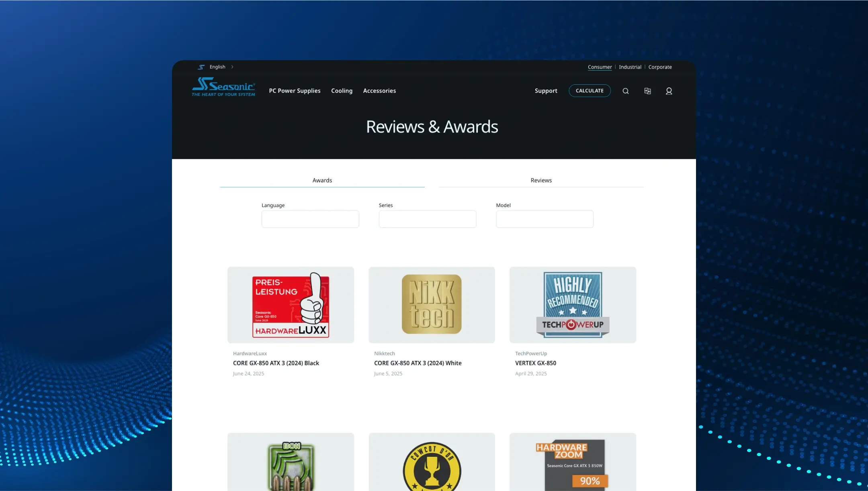The image size is (868, 491).
Task: Open the Cowcot d'Or trophy badge
Action: pos(432,462)
